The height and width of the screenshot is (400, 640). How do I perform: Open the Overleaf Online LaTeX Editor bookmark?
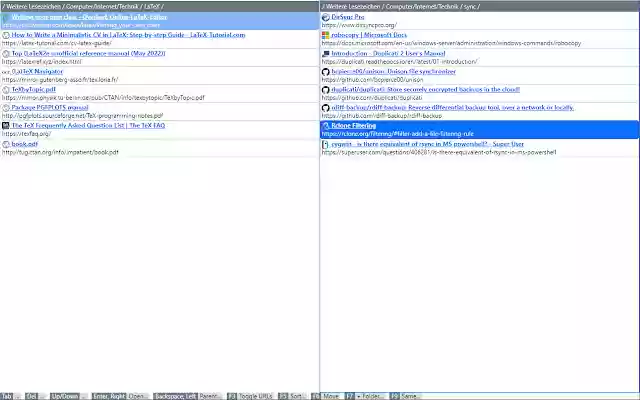[x=89, y=17]
